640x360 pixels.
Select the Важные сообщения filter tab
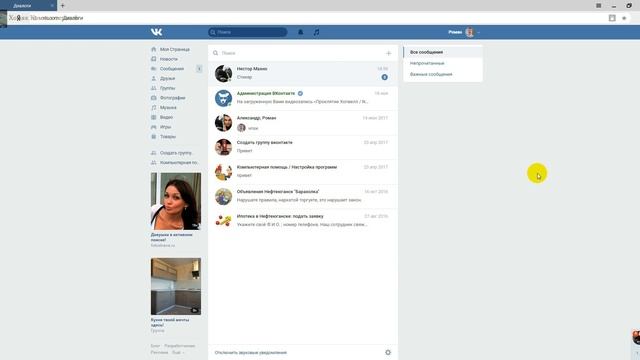click(x=443, y=74)
